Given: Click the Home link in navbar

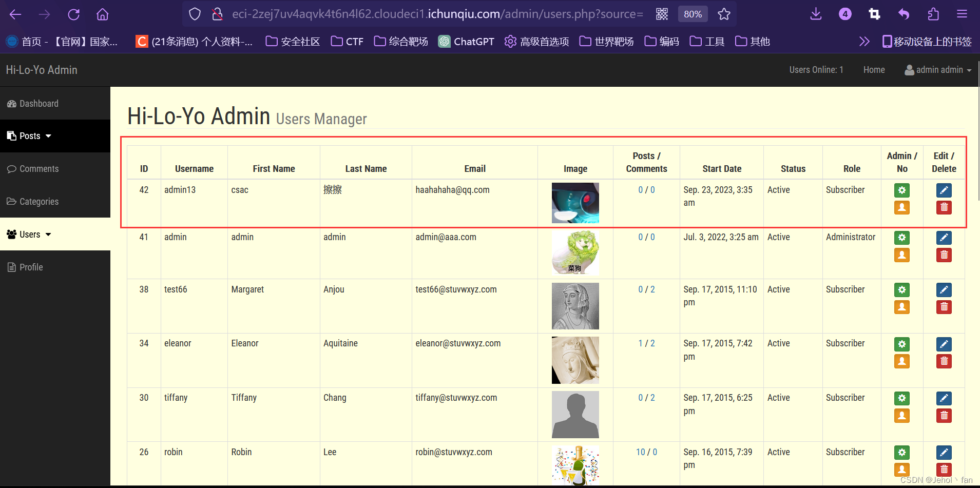Looking at the screenshot, I should pyautogui.click(x=874, y=70).
